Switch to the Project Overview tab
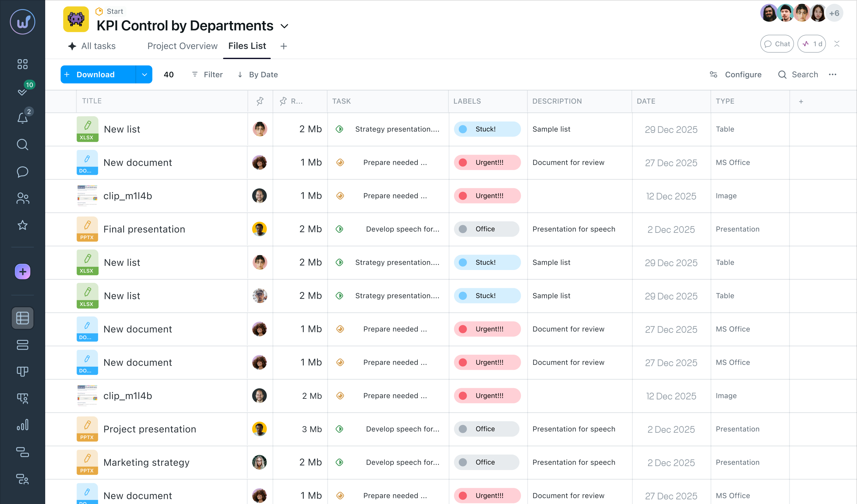The image size is (857, 504). click(182, 46)
